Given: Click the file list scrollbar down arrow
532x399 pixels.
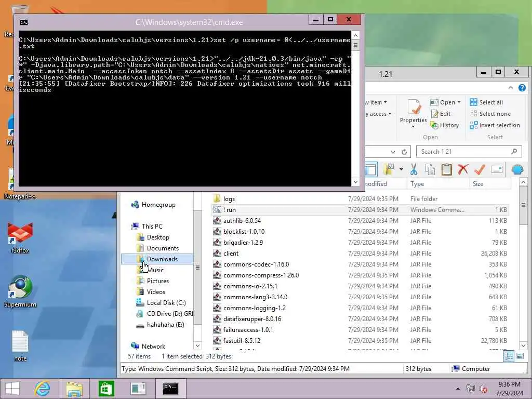Looking at the screenshot, I should pos(523,345).
